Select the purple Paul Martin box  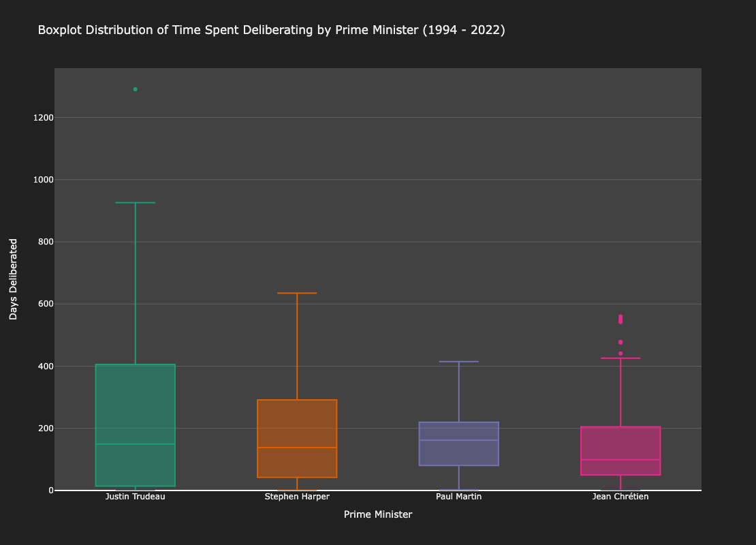point(458,443)
